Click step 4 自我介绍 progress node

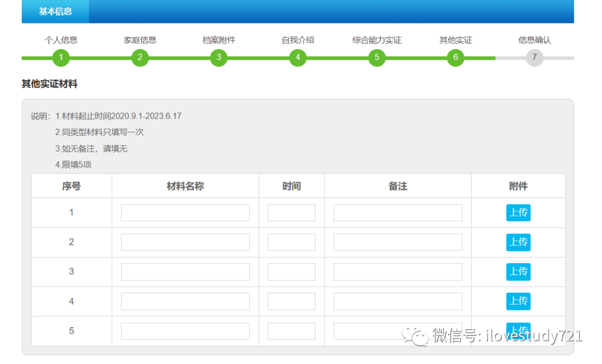[x=298, y=57]
